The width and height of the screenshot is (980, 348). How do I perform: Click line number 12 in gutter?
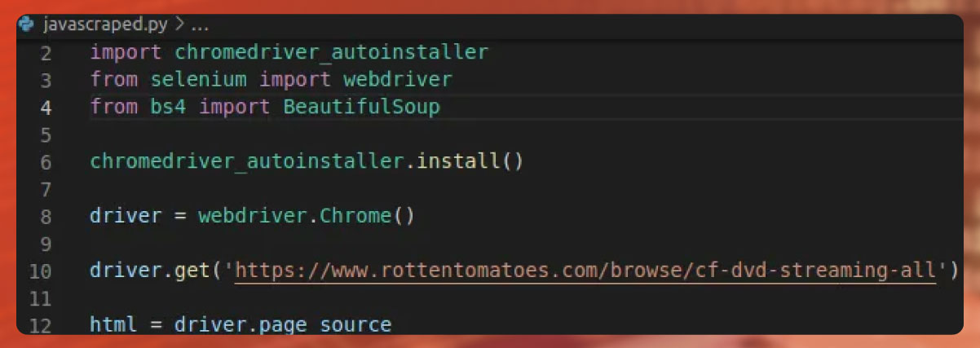40,325
